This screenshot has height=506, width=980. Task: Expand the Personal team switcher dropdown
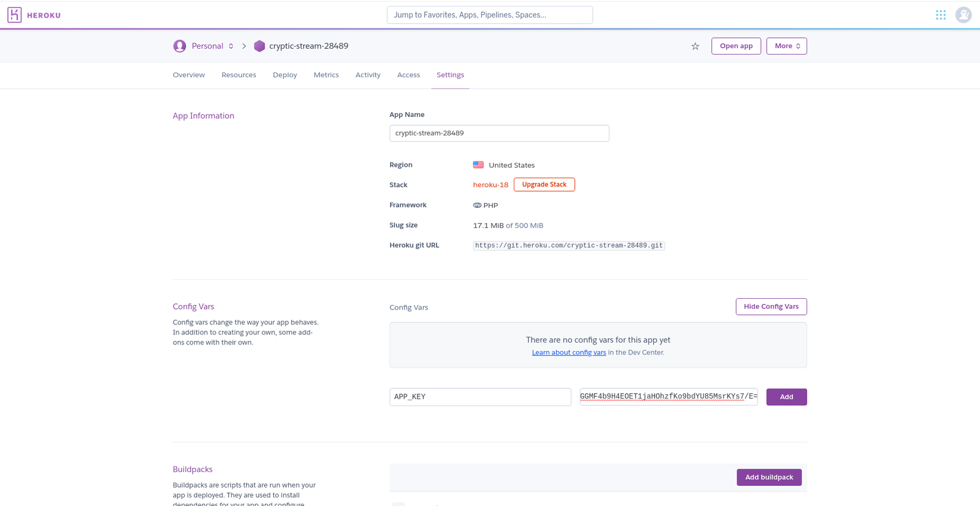(231, 46)
